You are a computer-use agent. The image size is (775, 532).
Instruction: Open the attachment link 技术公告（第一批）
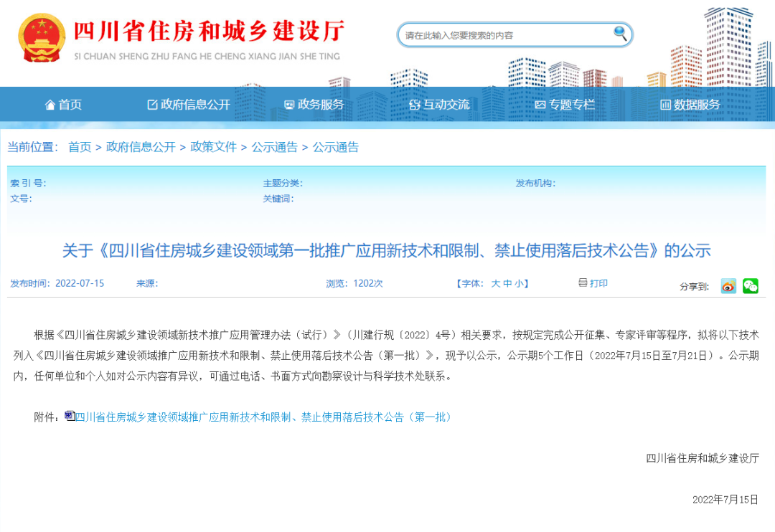[263, 417]
